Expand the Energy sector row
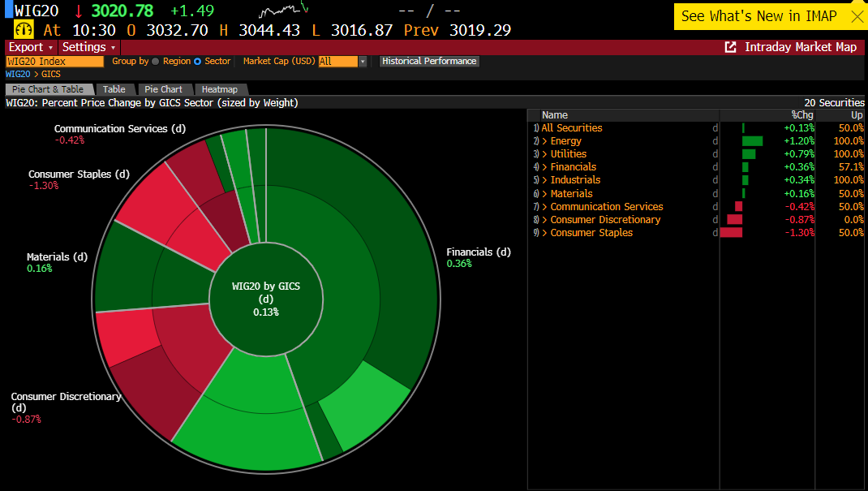 point(565,141)
